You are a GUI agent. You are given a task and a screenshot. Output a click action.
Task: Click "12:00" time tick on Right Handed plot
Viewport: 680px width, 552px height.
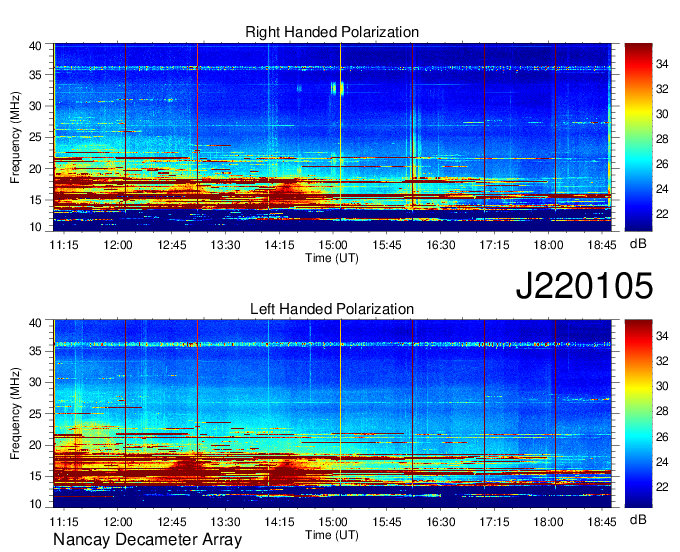118,245
